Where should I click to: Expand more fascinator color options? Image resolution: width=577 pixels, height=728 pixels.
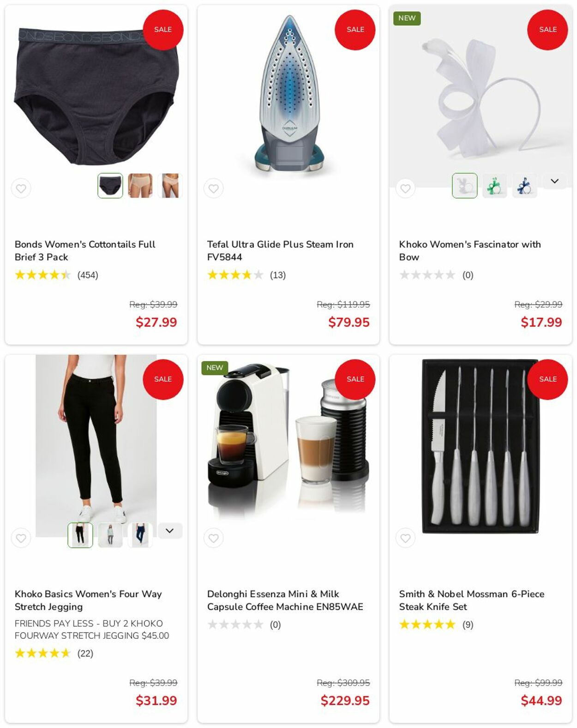point(554,181)
